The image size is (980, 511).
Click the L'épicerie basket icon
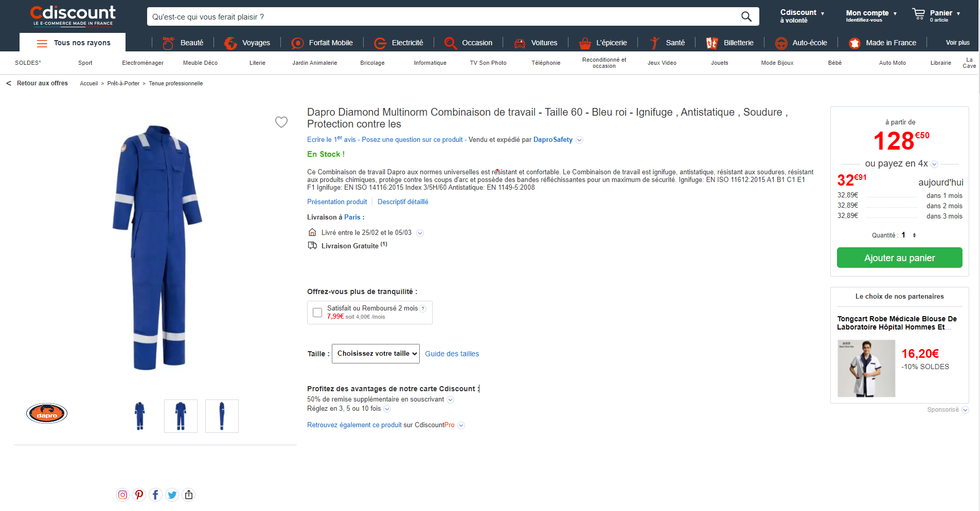point(584,43)
